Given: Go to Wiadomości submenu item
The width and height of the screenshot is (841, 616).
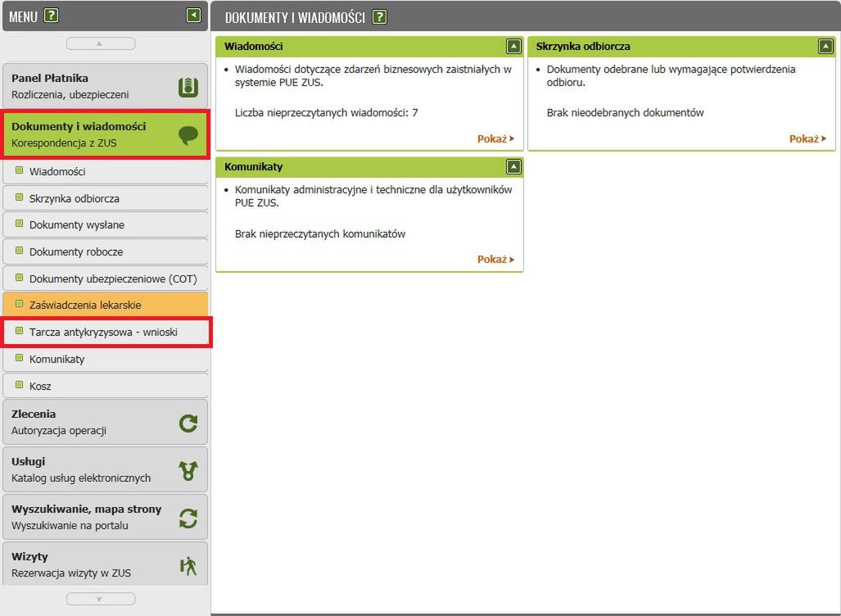Looking at the screenshot, I should 105,172.
